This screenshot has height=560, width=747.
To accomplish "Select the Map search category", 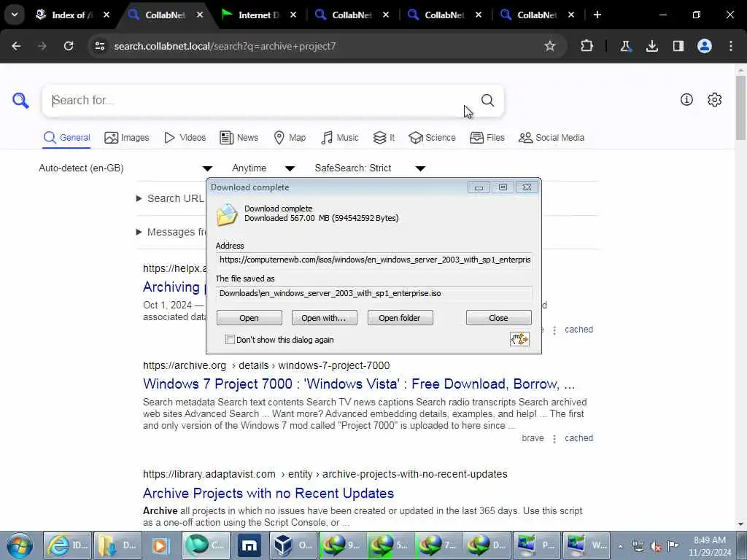I will tap(290, 138).
